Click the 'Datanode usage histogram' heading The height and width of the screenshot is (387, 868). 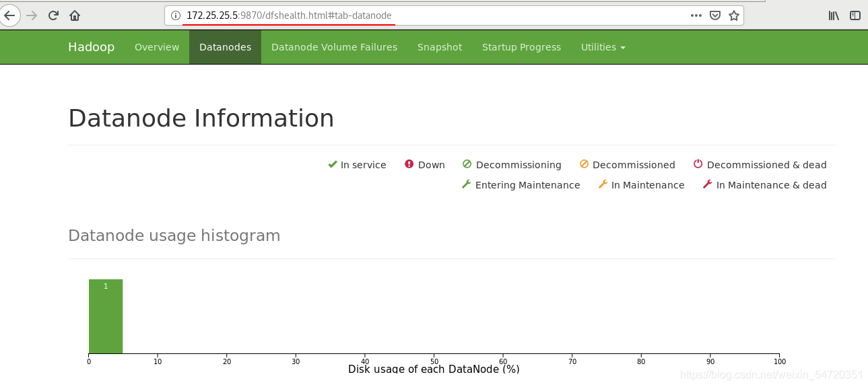[174, 236]
